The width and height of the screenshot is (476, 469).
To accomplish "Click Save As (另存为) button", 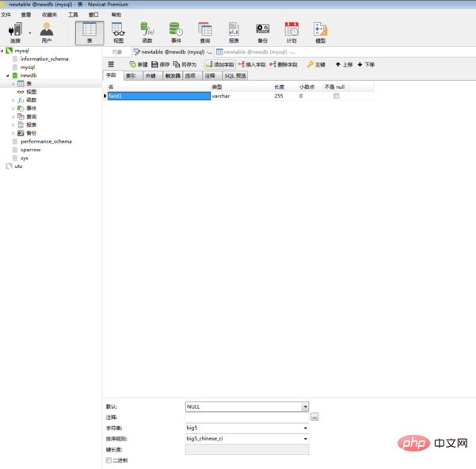I will 185,64.
